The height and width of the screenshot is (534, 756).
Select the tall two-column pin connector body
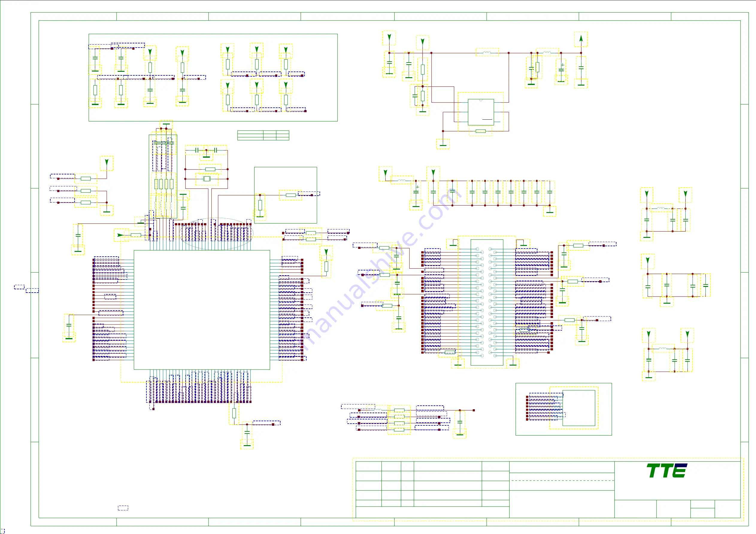pyautogui.click(x=487, y=302)
